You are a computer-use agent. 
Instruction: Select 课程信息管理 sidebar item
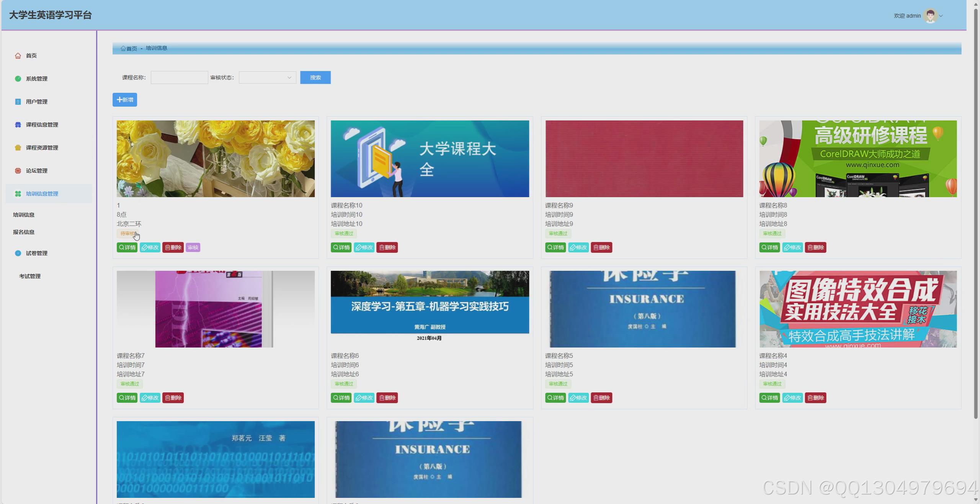coord(41,124)
